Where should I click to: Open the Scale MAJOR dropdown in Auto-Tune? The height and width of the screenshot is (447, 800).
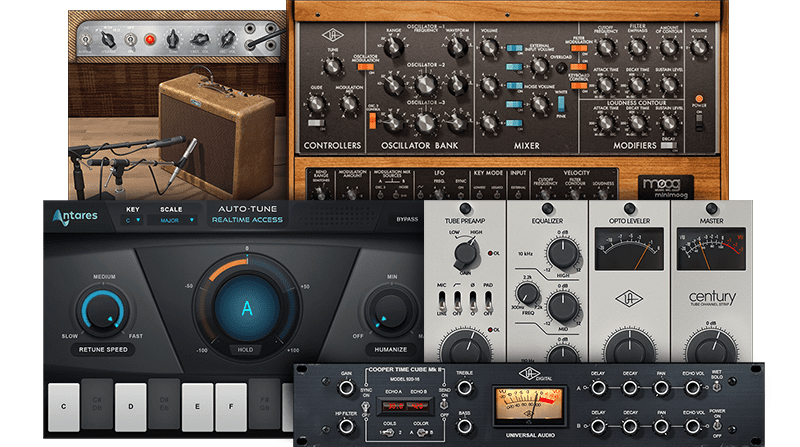point(171,220)
